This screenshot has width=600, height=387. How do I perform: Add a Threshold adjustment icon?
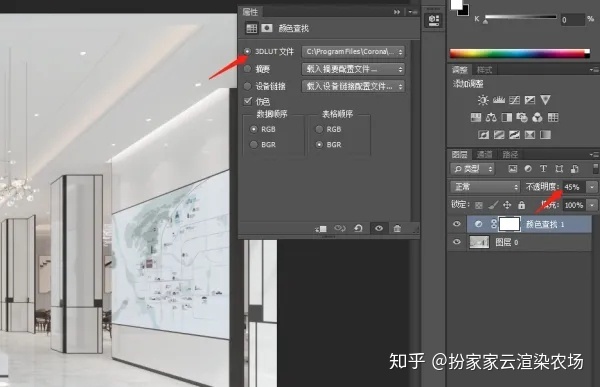(x=514, y=135)
